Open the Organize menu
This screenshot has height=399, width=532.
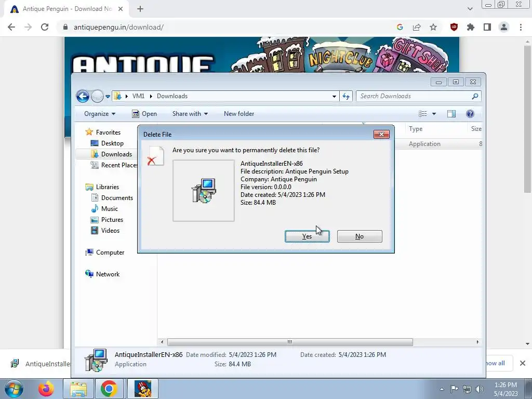[x=100, y=114]
